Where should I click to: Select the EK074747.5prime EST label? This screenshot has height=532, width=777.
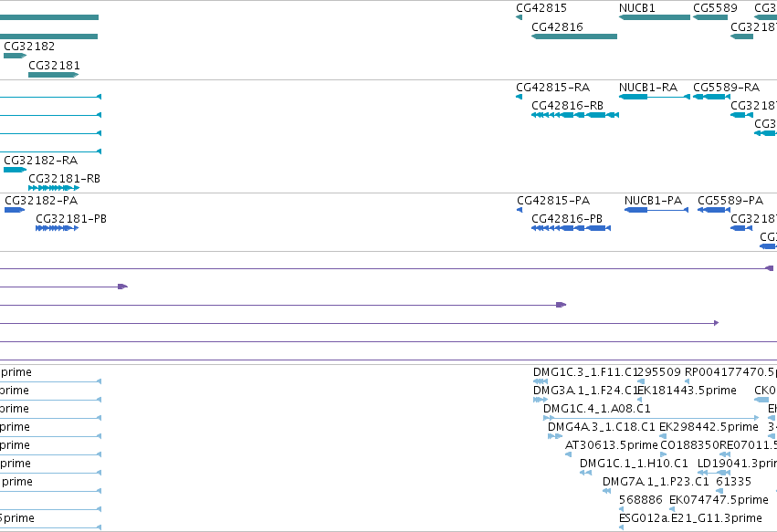tap(719, 500)
